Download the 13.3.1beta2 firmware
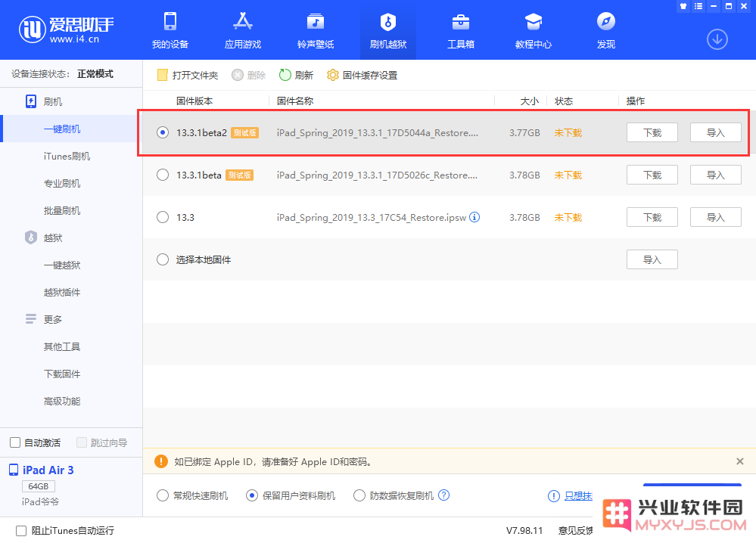Image resolution: width=756 pixels, height=543 pixels. (652, 132)
